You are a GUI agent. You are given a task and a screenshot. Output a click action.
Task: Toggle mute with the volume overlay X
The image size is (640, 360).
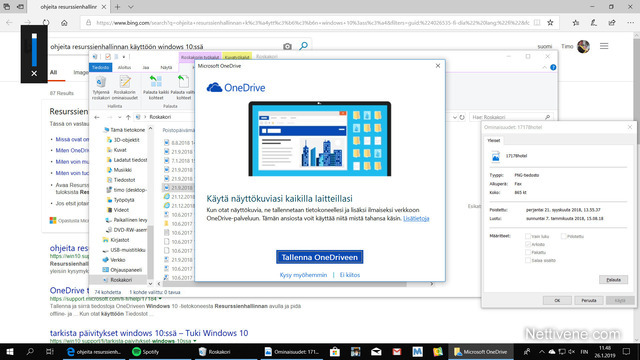(34, 73)
